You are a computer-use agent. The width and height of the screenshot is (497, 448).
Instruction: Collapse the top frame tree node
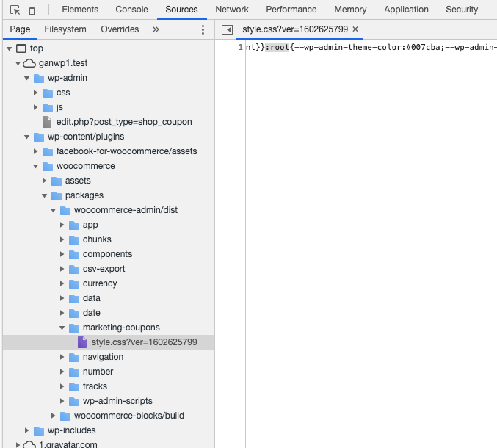point(10,48)
